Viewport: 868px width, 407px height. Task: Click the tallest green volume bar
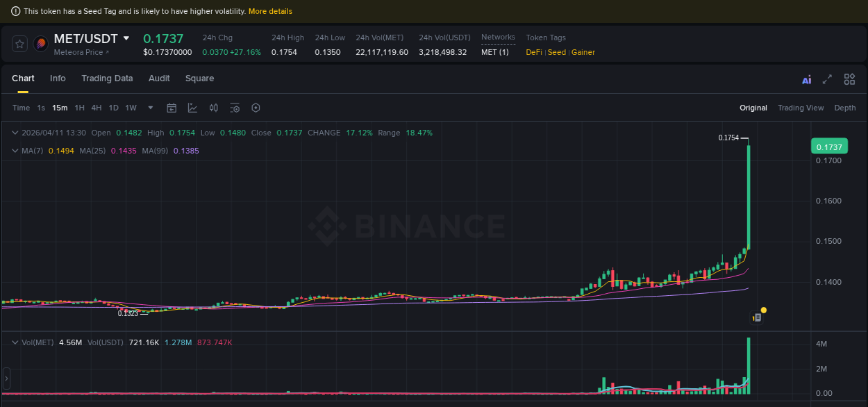[749, 366]
